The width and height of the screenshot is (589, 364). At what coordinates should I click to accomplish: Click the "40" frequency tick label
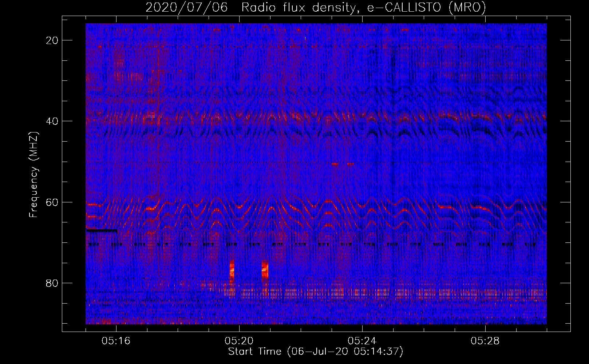(x=52, y=121)
